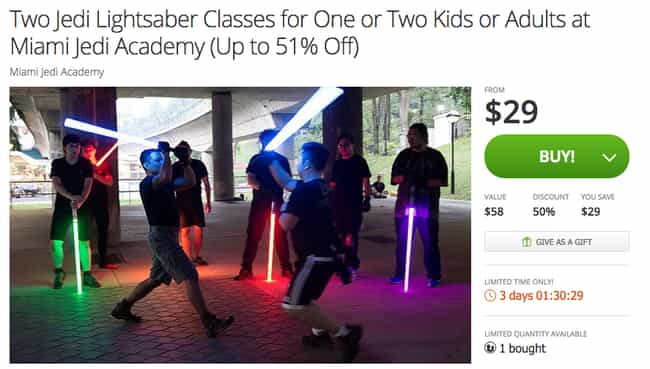Viewport: 650px width, 369px height.
Task: Click the FROM label above price
Action: 494,90
